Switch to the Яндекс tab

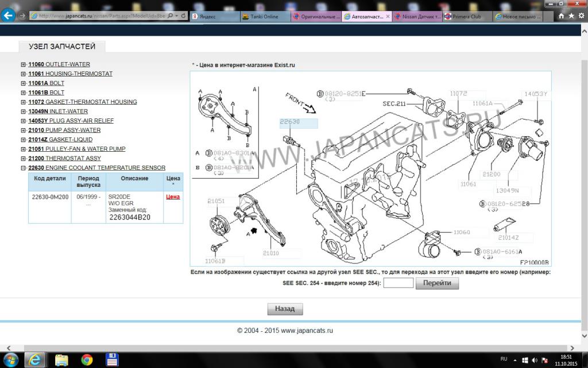(x=215, y=17)
